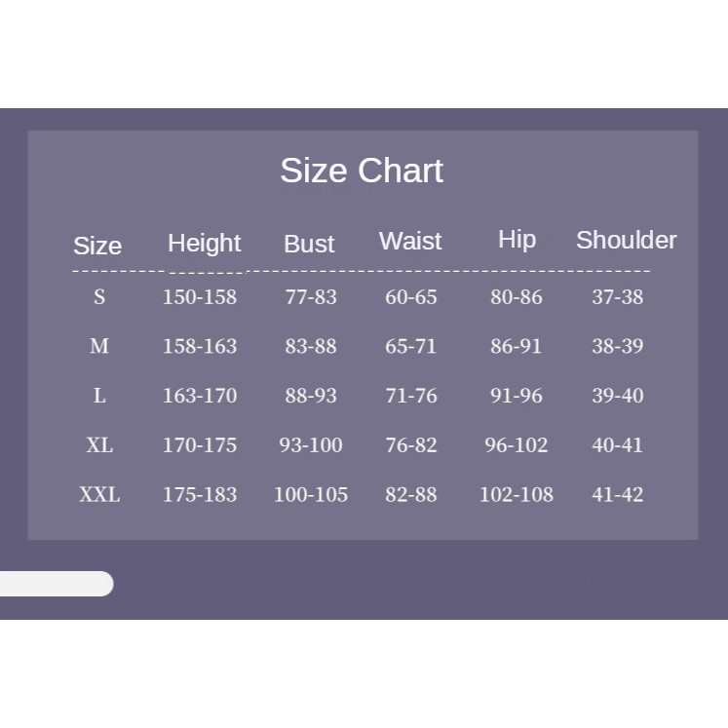Viewport: 728px width, 728px height.
Task: Click the Height column header
Action: coord(204,243)
